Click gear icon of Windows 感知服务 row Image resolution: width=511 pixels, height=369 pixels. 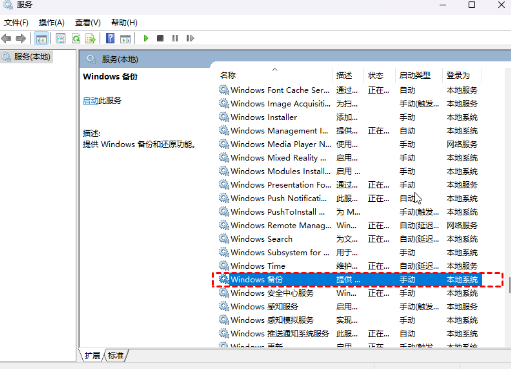point(224,306)
